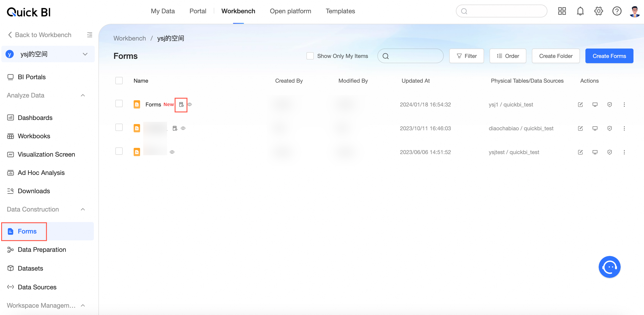
Task: Open the chat support floating button
Action: click(x=609, y=267)
